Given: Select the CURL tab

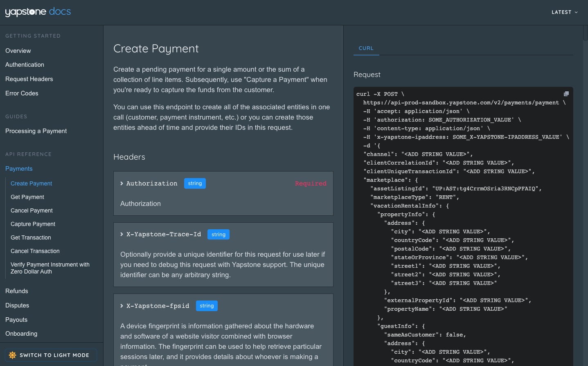Looking at the screenshot, I should click(x=366, y=48).
